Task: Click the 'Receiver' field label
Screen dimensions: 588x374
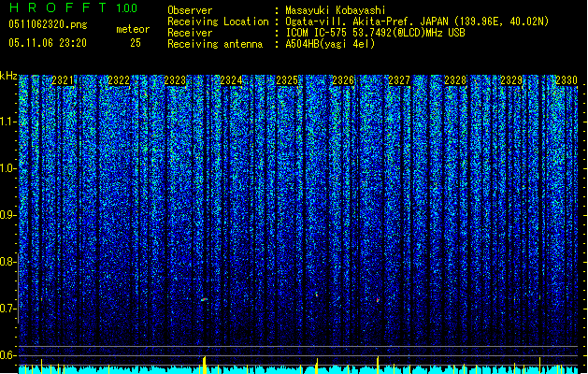Action: (x=190, y=33)
